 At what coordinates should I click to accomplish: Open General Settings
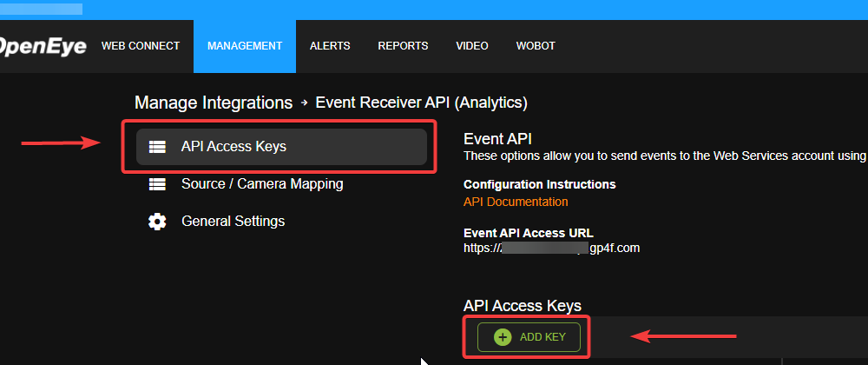pyautogui.click(x=233, y=222)
